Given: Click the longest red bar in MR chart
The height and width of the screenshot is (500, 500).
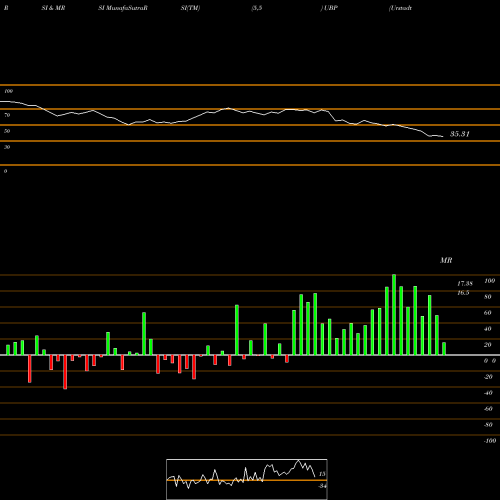Looking at the screenshot, I should [x=65, y=372].
